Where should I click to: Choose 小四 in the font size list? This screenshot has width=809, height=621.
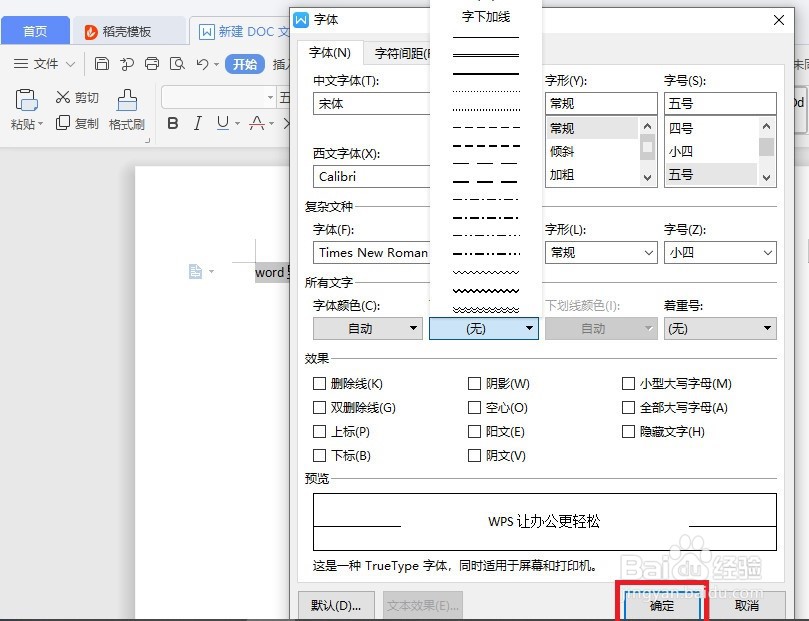(x=711, y=152)
